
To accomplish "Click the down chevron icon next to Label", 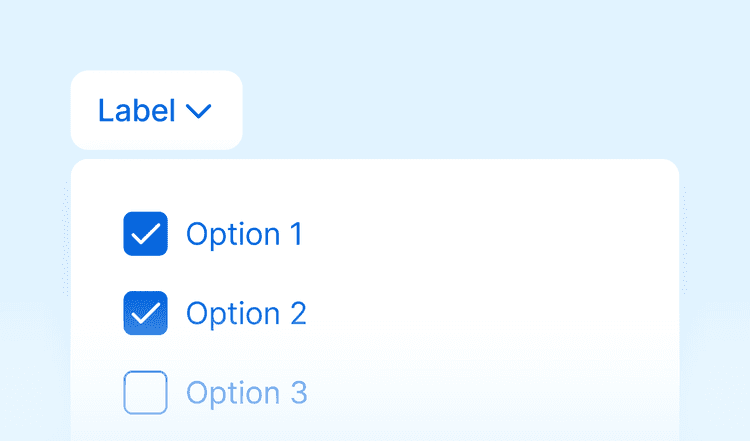I will [198, 111].
